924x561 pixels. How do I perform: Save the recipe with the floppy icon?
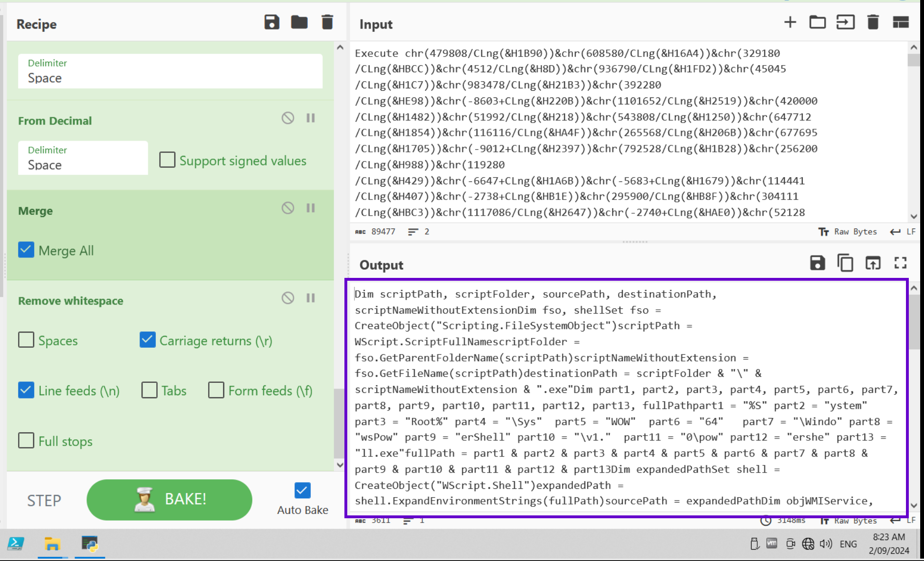(x=272, y=22)
